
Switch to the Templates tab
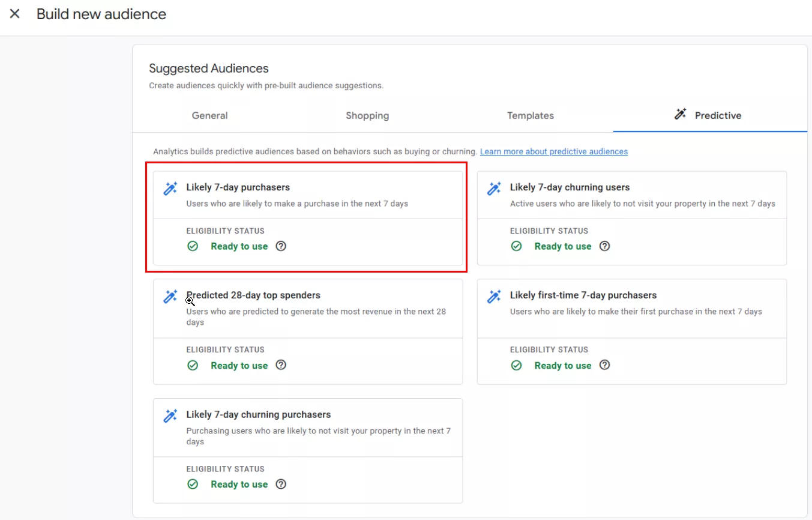[530, 115]
